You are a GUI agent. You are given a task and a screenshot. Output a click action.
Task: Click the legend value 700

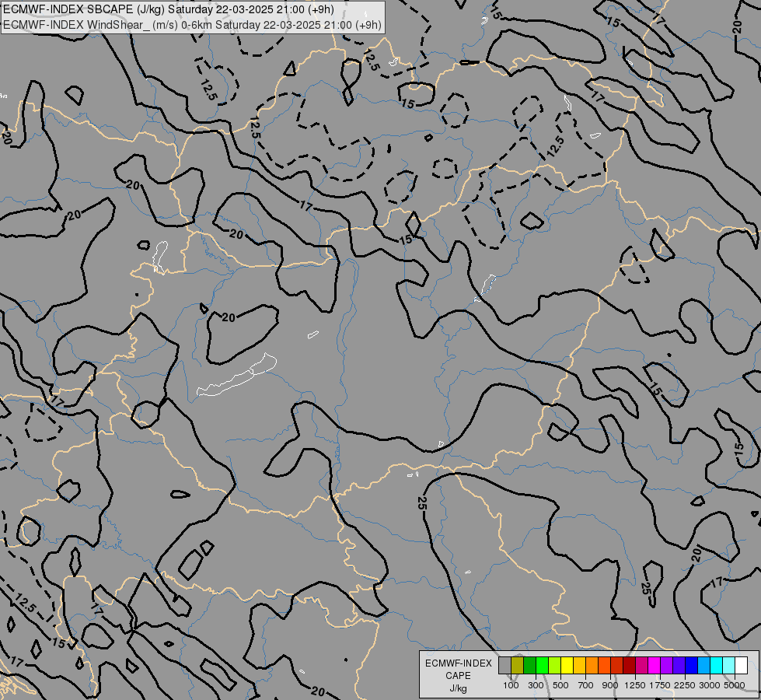(x=586, y=685)
